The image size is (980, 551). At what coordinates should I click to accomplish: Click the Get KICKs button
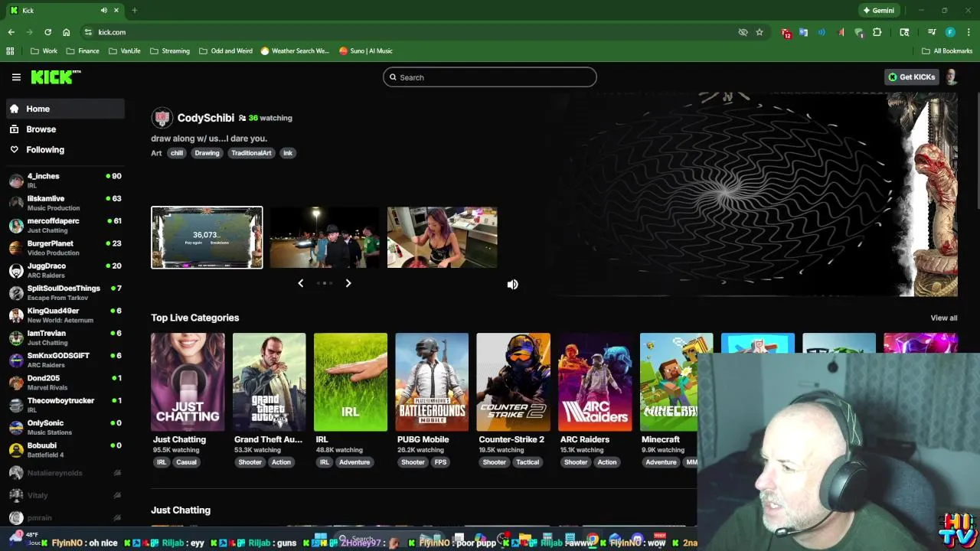(911, 77)
